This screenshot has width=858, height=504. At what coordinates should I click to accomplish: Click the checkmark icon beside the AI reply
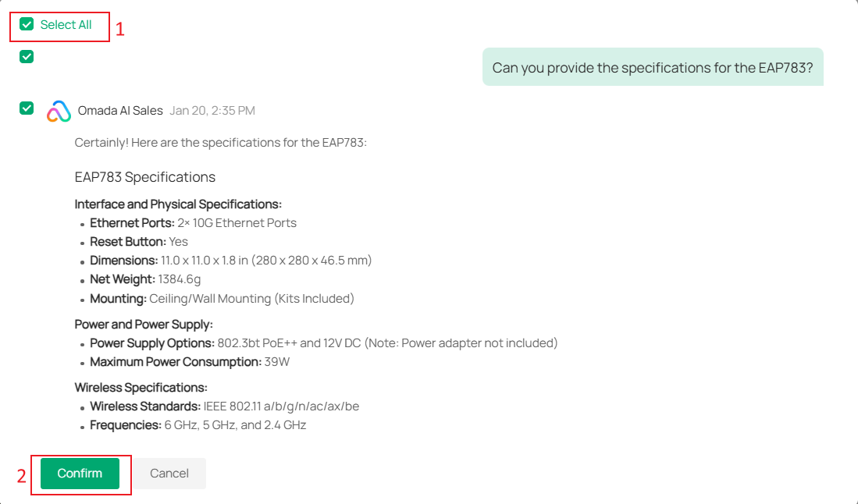26,108
